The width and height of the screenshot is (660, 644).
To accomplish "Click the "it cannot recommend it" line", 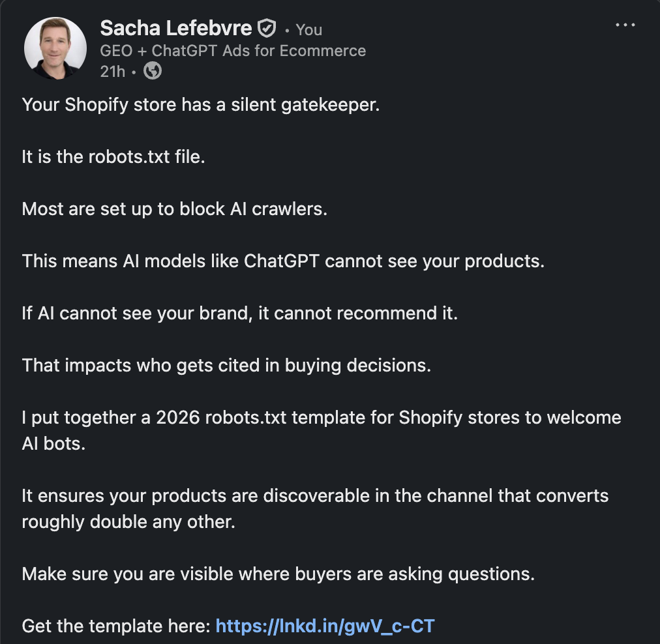I will 240,314.
